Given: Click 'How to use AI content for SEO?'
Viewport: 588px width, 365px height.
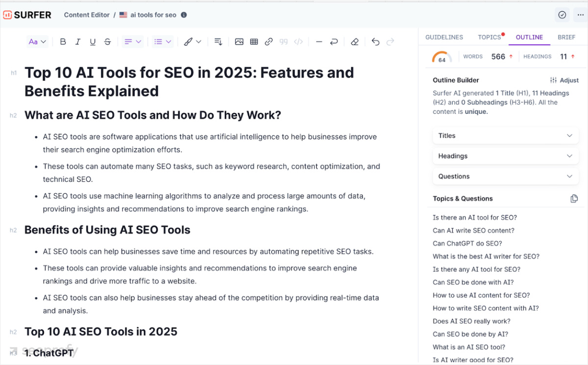Looking at the screenshot, I should [481, 295].
